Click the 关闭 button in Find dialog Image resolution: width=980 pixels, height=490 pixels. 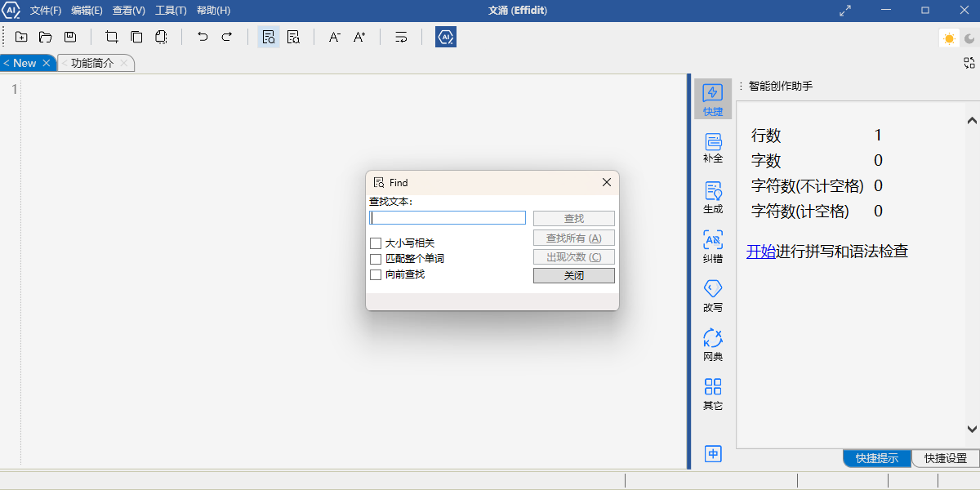(x=573, y=276)
